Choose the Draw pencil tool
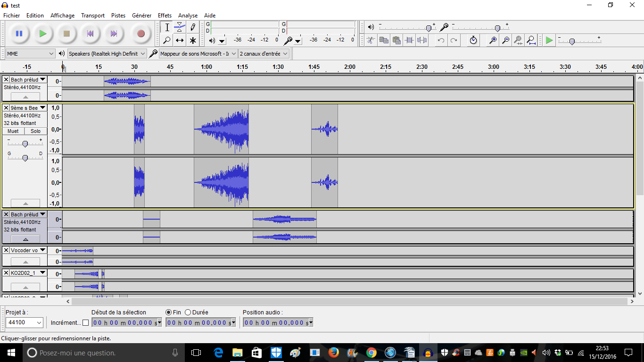 [x=193, y=27]
